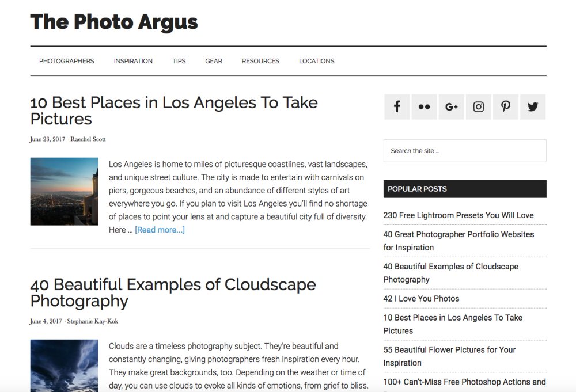Click the 'June 23, 2017' post date
The width and height of the screenshot is (576, 392).
click(x=47, y=139)
